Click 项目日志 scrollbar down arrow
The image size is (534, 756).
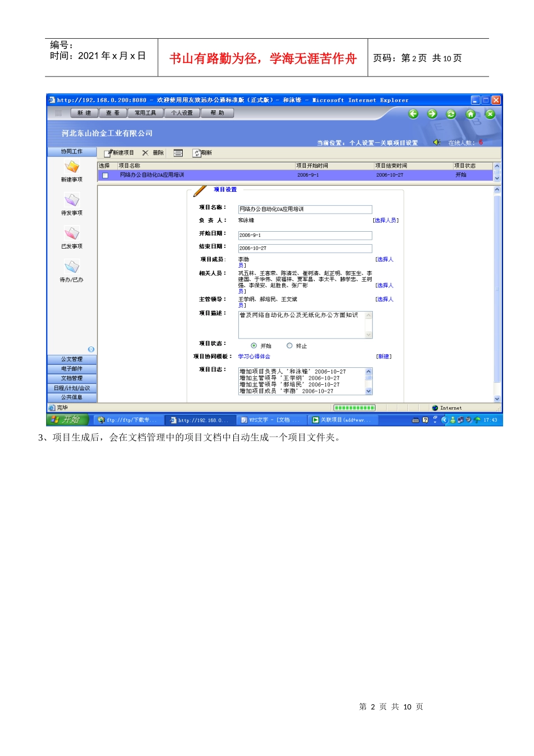[x=369, y=391]
